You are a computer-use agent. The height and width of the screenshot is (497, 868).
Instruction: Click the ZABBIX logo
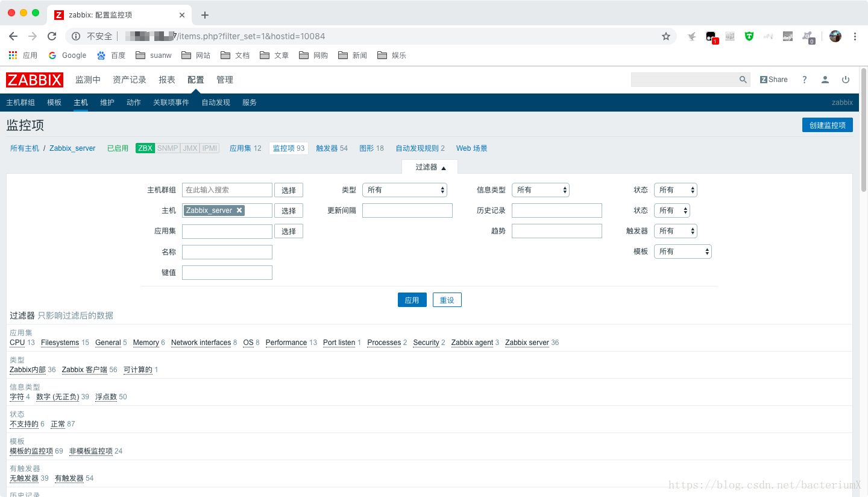pos(34,80)
